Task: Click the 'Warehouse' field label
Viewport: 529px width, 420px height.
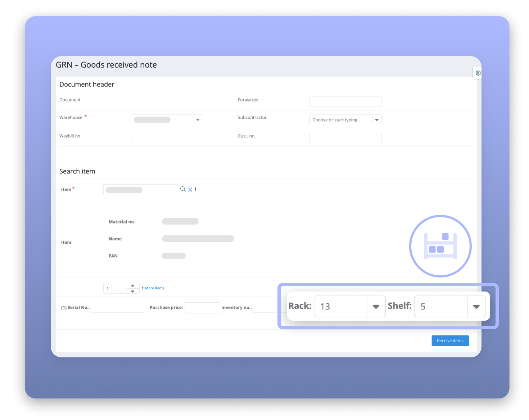Action: click(x=71, y=117)
